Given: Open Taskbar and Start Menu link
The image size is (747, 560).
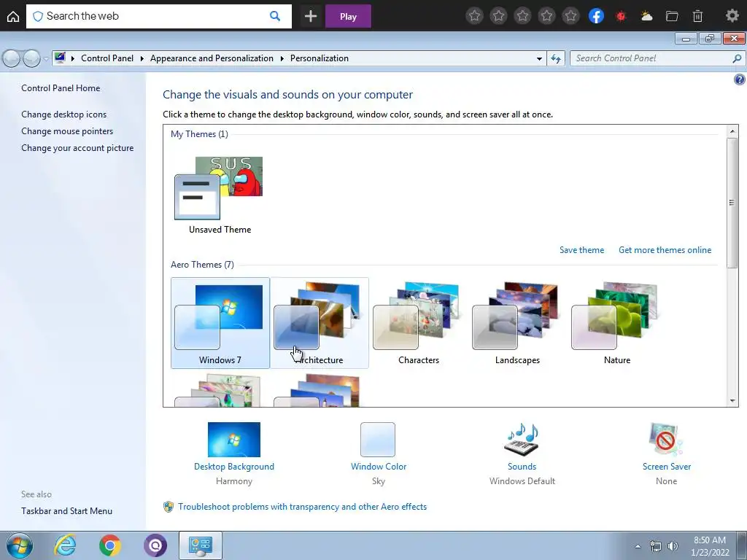Looking at the screenshot, I should 66,511.
